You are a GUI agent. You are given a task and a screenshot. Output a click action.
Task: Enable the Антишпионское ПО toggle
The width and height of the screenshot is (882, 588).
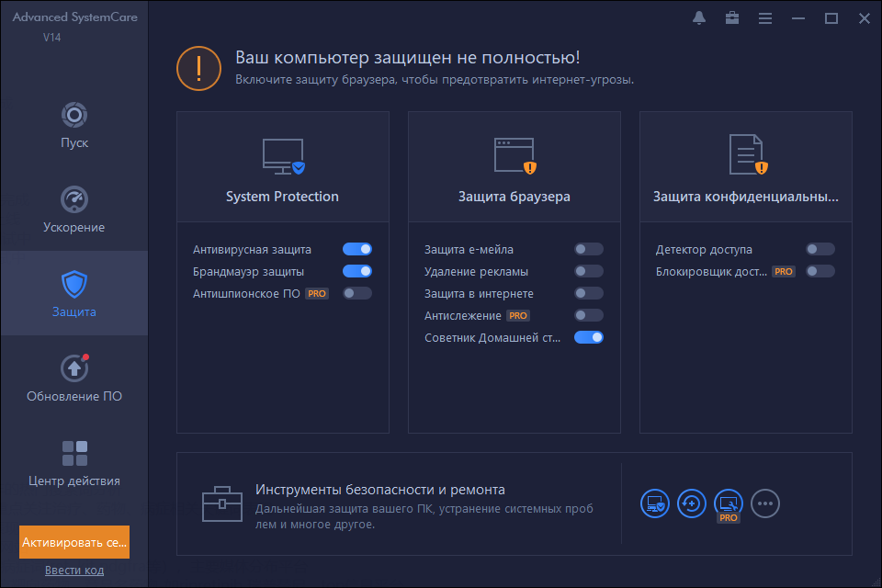tap(357, 293)
